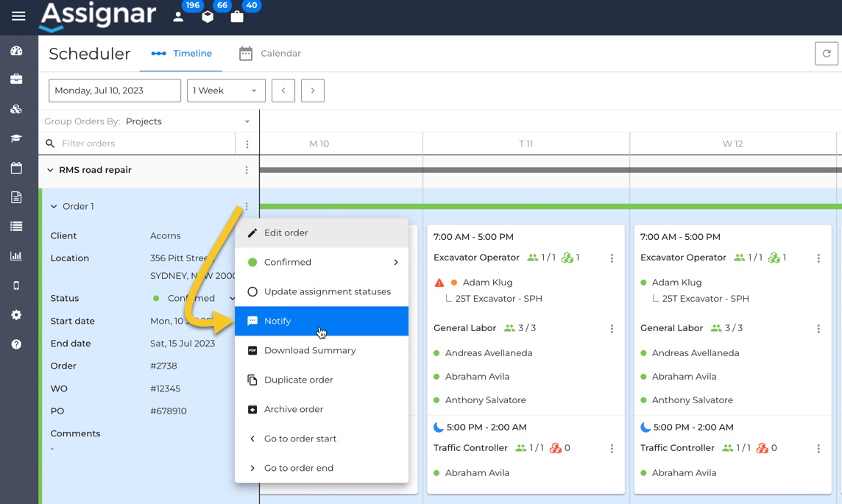This screenshot has width=842, height=504.
Task: Open the hamburger navigation menu
Action: point(18,16)
